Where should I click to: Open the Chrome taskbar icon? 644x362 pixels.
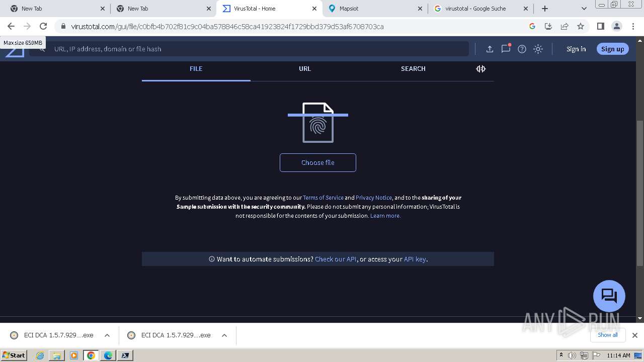[91, 355]
